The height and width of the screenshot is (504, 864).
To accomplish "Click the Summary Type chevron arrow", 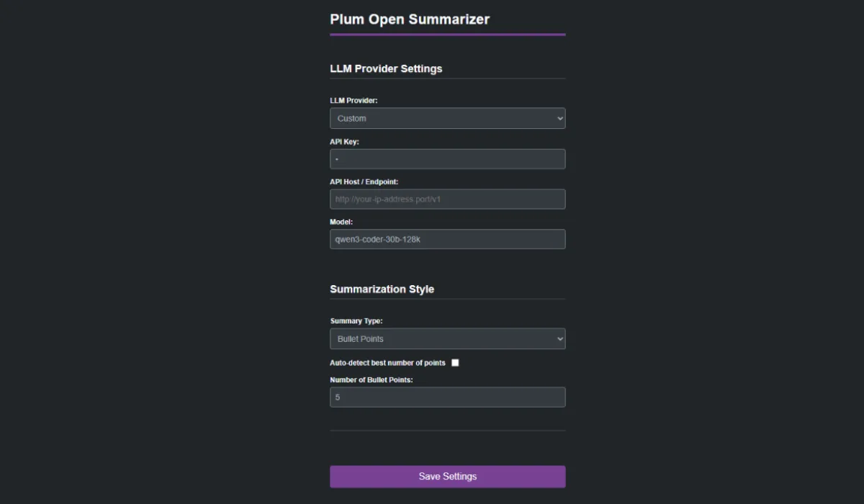I will (559, 338).
